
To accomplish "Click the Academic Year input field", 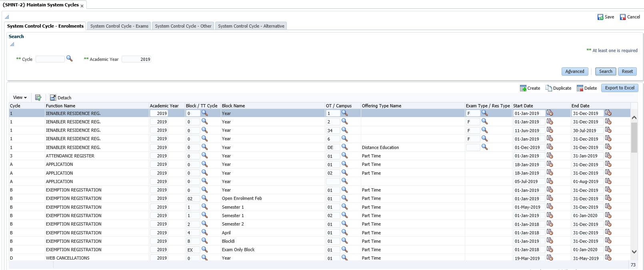I will point(136,59).
